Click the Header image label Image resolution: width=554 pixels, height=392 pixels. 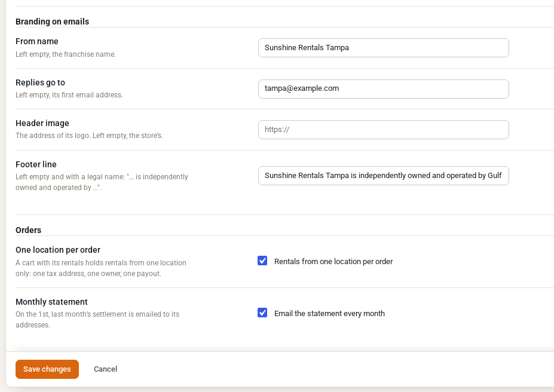[x=42, y=123]
